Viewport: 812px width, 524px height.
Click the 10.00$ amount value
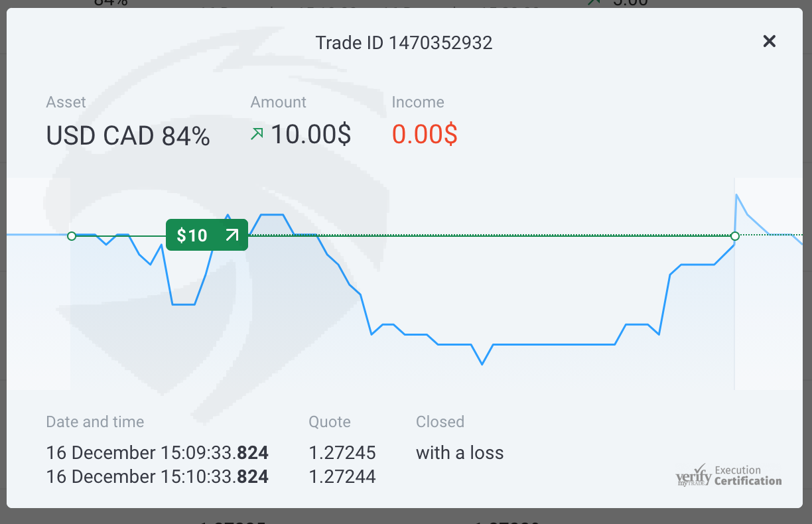click(310, 135)
